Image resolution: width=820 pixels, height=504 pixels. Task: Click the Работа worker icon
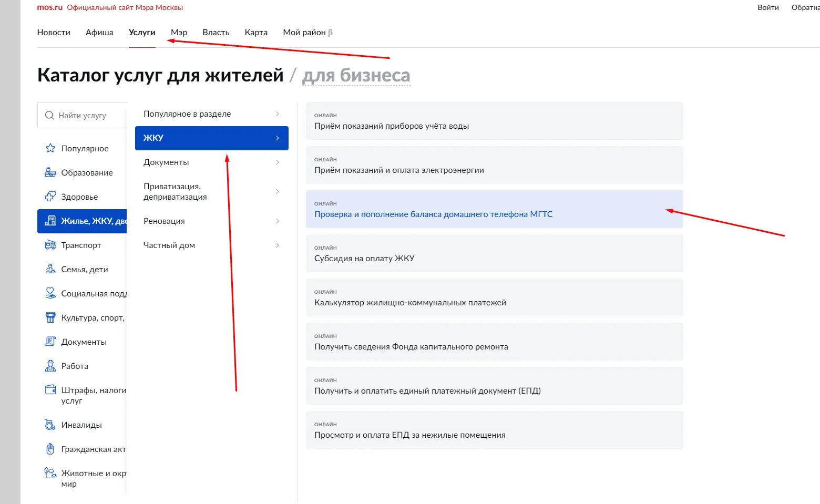(x=50, y=366)
